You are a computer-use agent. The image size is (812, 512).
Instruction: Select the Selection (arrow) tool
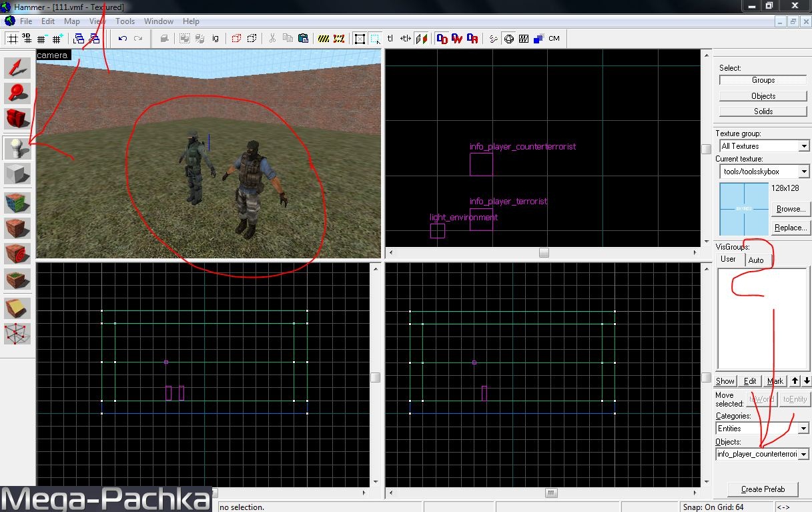(x=17, y=68)
